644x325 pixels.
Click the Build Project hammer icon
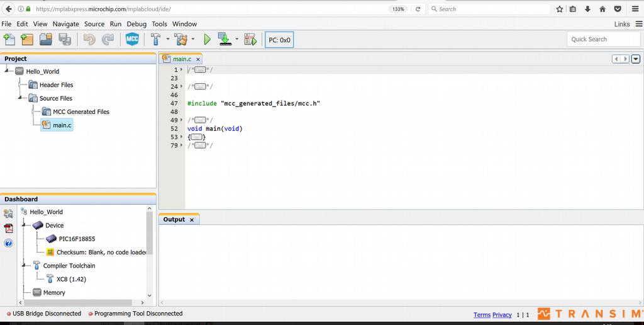[x=156, y=40]
